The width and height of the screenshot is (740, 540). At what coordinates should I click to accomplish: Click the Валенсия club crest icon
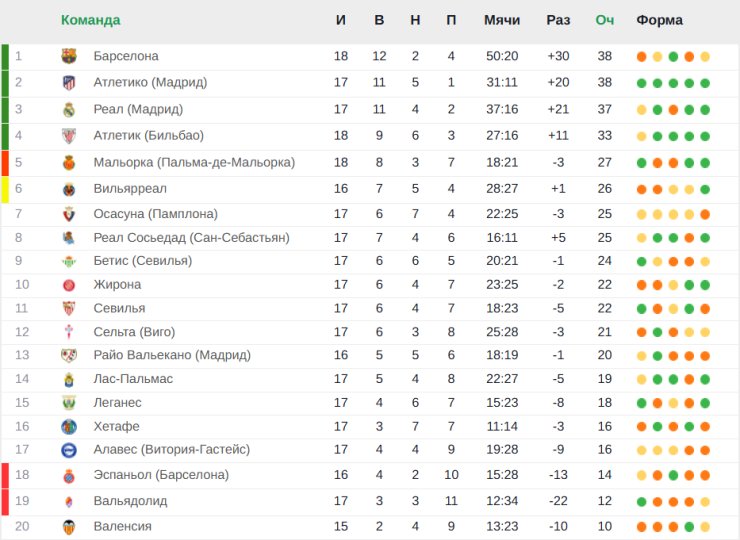[x=69, y=527]
